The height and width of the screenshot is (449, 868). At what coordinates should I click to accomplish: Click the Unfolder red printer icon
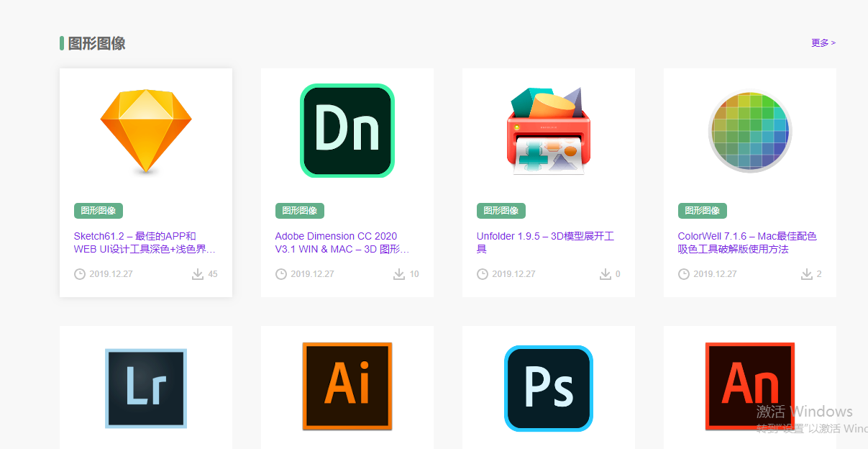click(549, 131)
